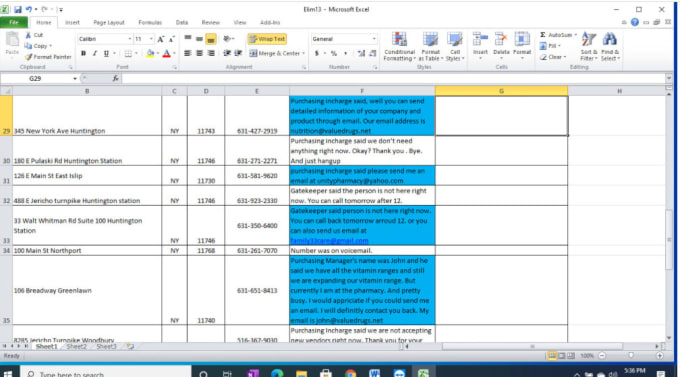Toggle Bold formatting
This screenshot has width=680, height=377.
coord(83,53)
